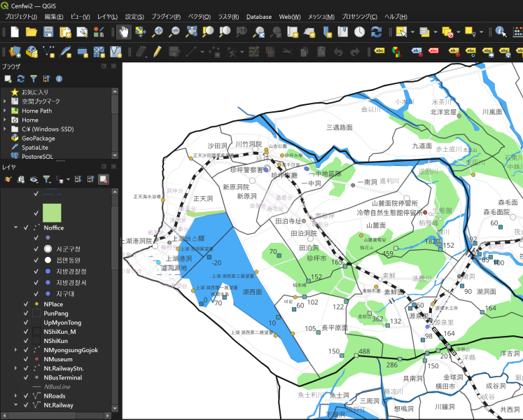Expand the Home Path browser item
The height and width of the screenshot is (420, 523).
[x=5, y=111]
